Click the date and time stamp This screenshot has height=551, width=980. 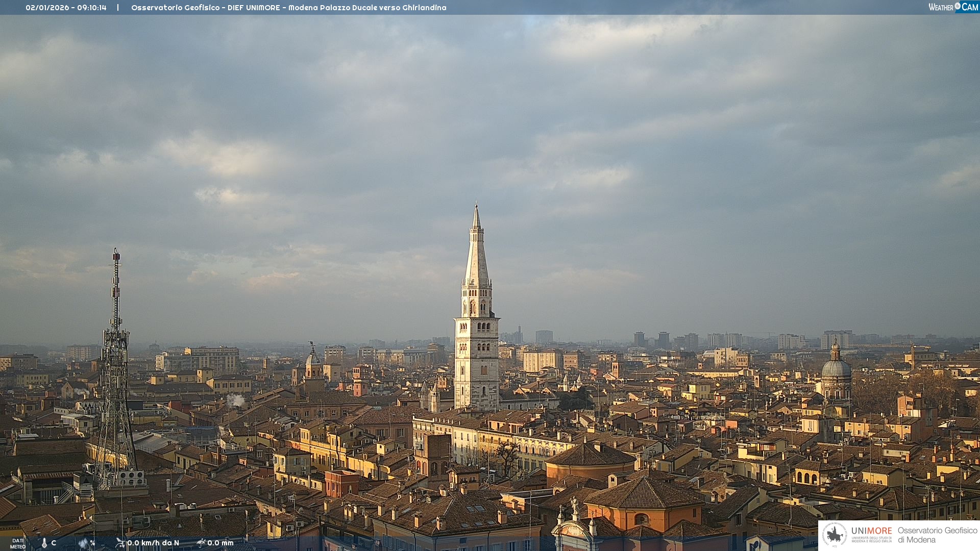(66, 8)
